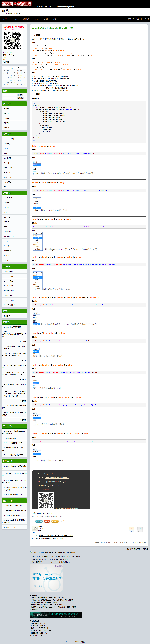
Task: Click the 推荐 thumbs-up counter
Action: coord(131,529)
